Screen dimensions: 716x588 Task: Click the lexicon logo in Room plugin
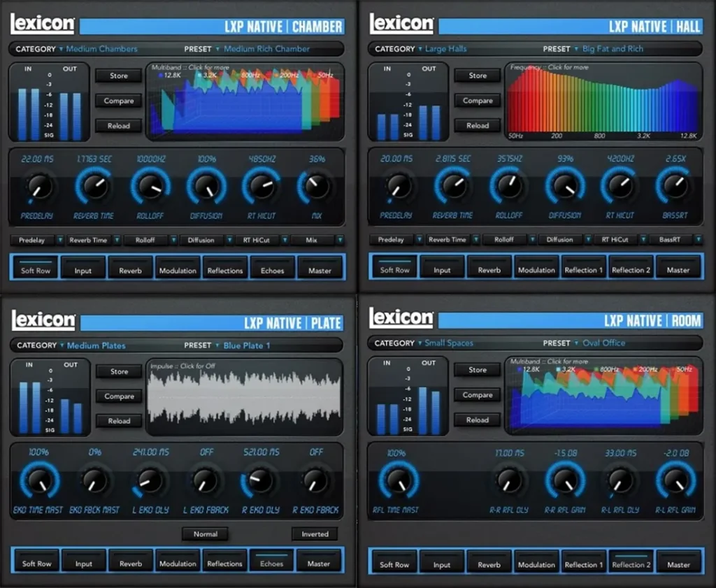(401, 317)
